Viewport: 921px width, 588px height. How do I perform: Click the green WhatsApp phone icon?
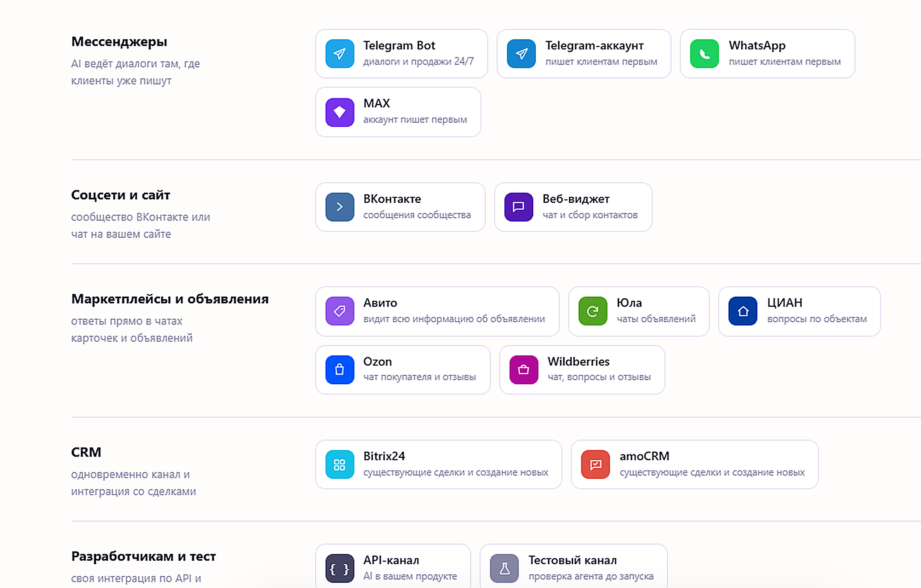tap(704, 54)
